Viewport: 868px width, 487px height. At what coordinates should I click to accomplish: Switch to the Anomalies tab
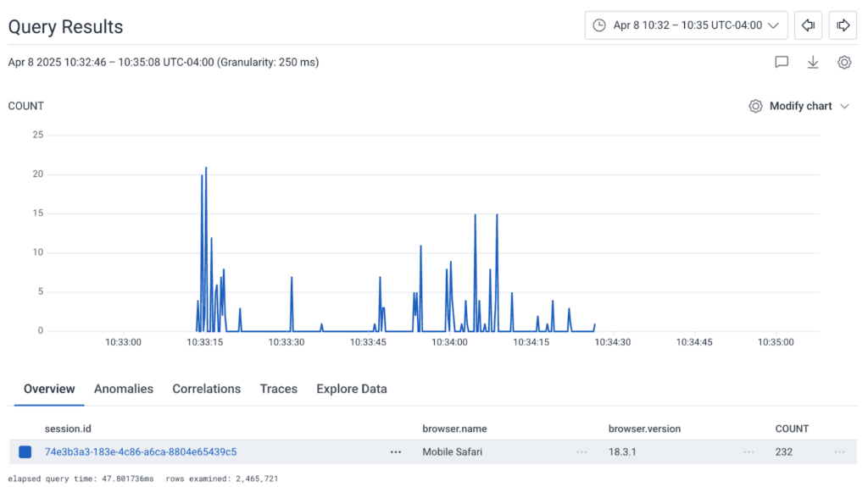click(124, 389)
